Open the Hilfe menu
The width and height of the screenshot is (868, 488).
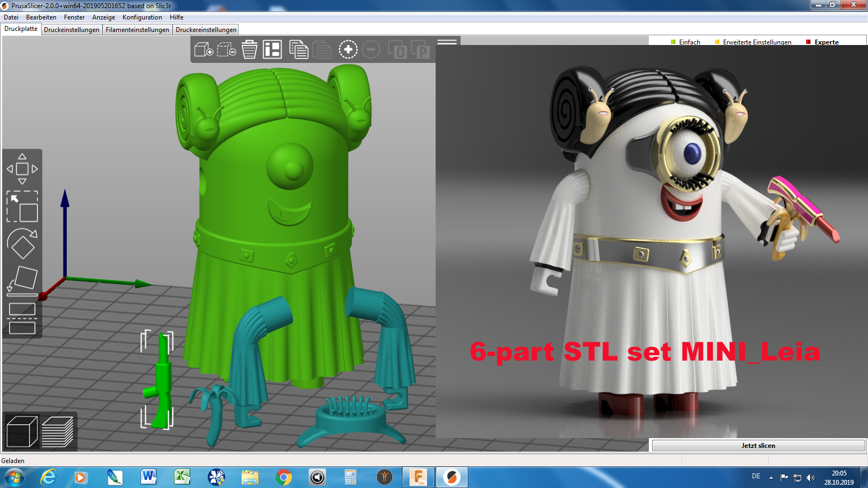(x=177, y=17)
